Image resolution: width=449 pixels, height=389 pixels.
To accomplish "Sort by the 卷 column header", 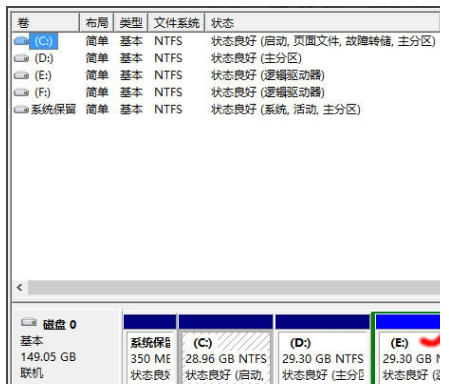I will click(45, 23).
